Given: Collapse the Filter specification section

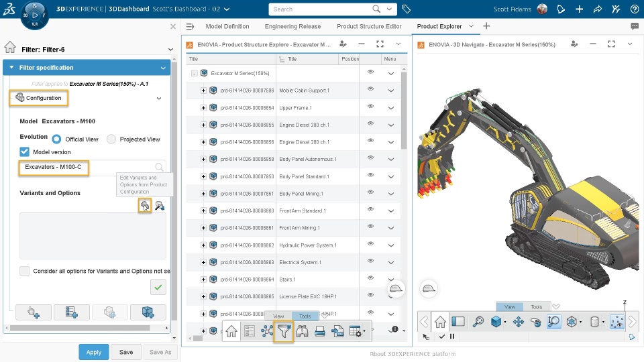Looking at the screenshot, I should point(11,67).
